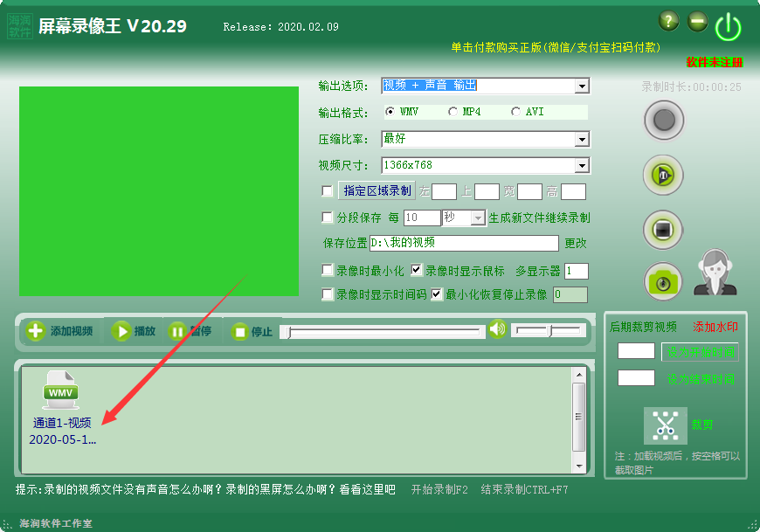This screenshot has height=532, width=760.
Task: Click the large gray record circle icon
Action: coord(663,120)
